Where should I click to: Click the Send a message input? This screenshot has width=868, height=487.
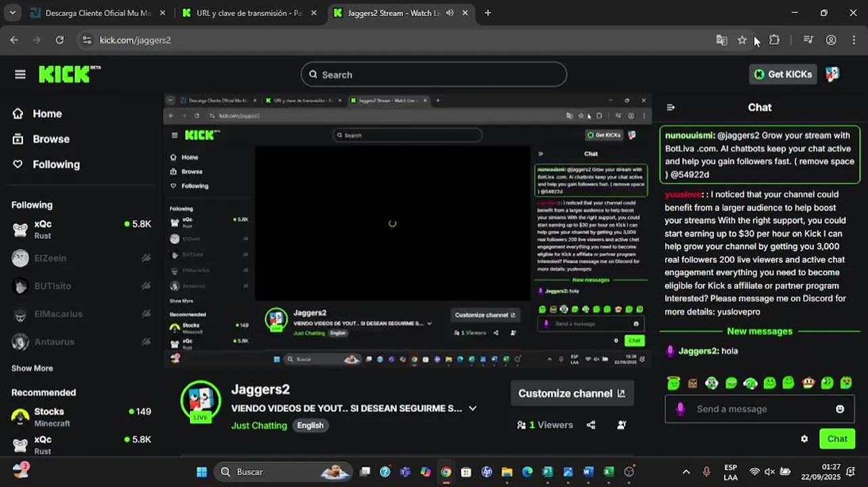(x=760, y=409)
